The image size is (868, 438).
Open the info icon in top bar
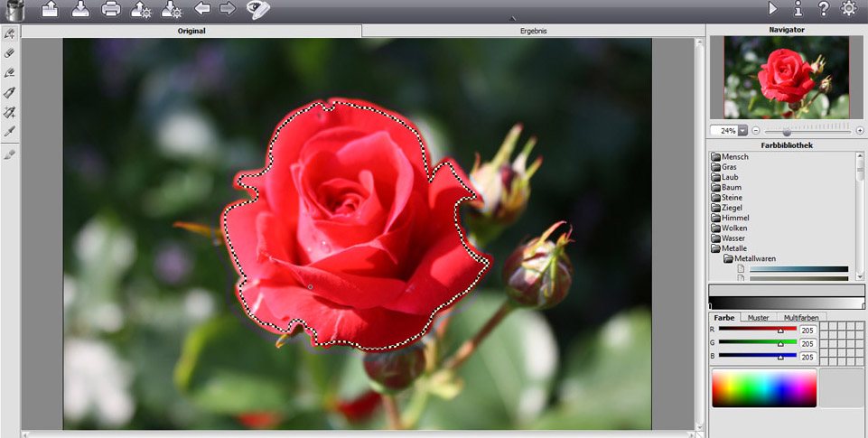click(798, 8)
